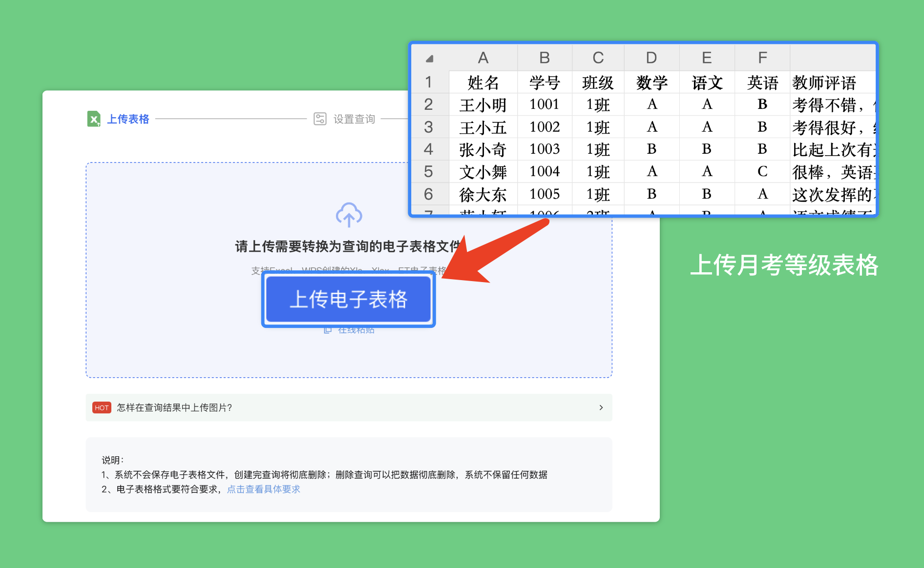Click the cell 1005
924x568 pixels.
(545, 194)
